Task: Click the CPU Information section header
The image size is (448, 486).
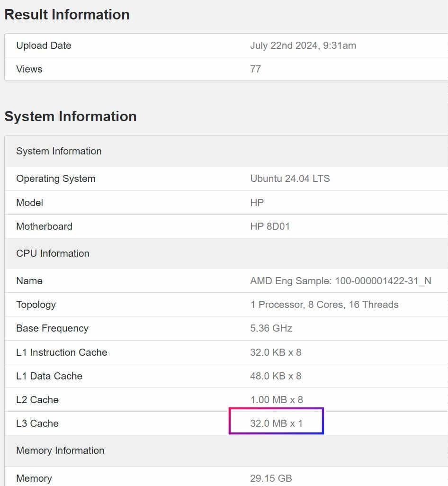Action: click(x=226, y=253)
